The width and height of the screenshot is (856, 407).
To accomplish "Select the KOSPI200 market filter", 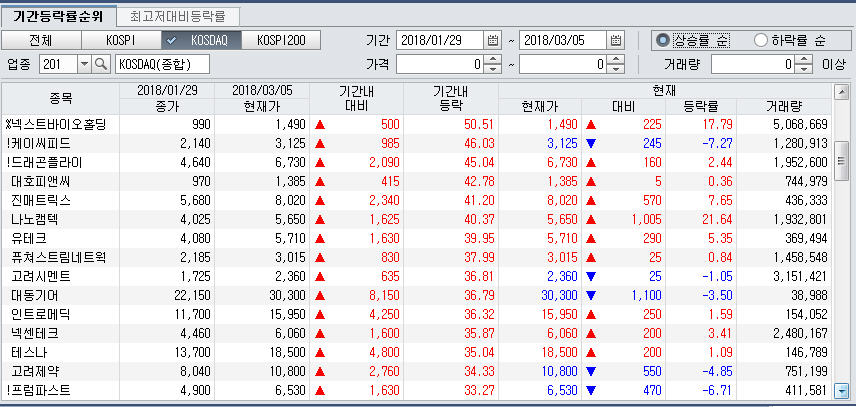I will point(281,40).
